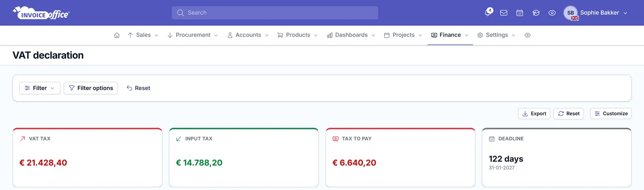Click the date 31-01-2027
Screen dimensions: 644x190
501,168
